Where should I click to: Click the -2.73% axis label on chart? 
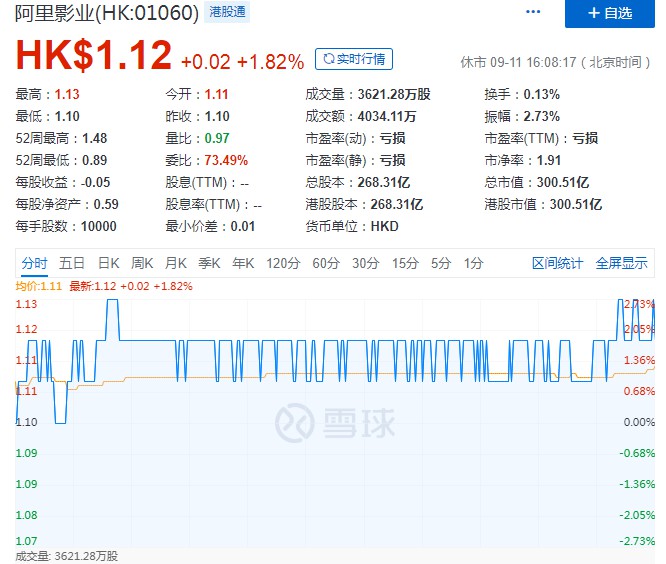(x=637, y=541)
